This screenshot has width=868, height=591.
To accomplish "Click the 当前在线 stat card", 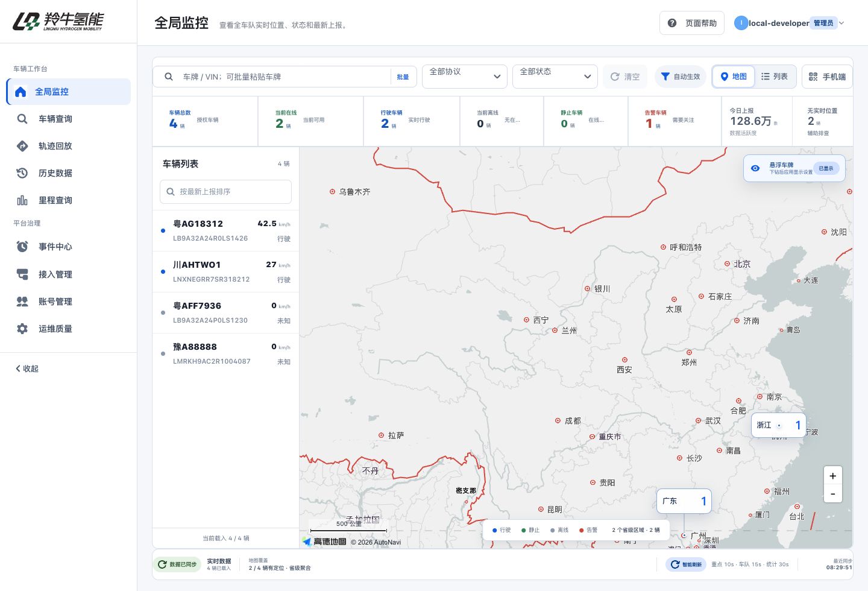I will point(311,121).
